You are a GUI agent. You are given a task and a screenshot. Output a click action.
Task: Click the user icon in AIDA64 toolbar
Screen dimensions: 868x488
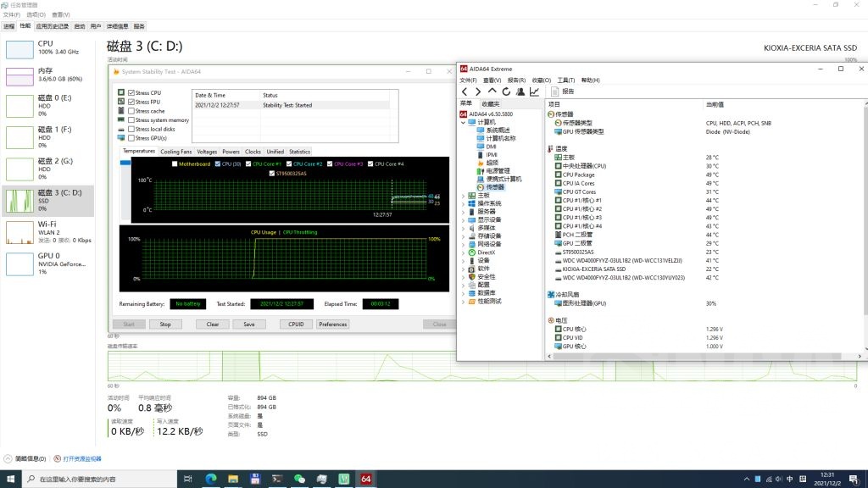click(x=520, y=91)
